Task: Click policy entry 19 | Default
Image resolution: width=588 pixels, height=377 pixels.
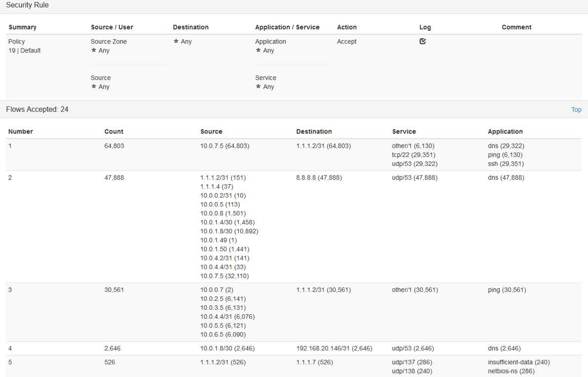Action: (25, 50)
